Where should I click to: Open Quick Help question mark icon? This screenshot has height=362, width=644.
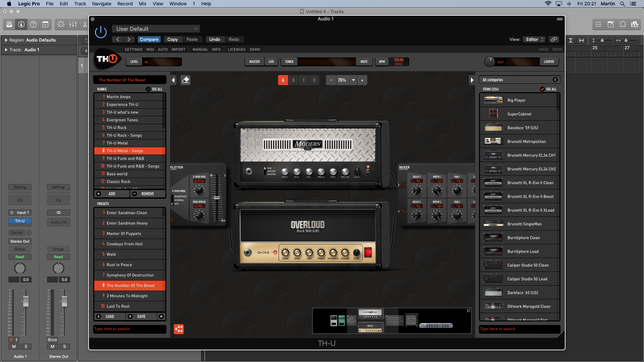click(x=34, y=24)
